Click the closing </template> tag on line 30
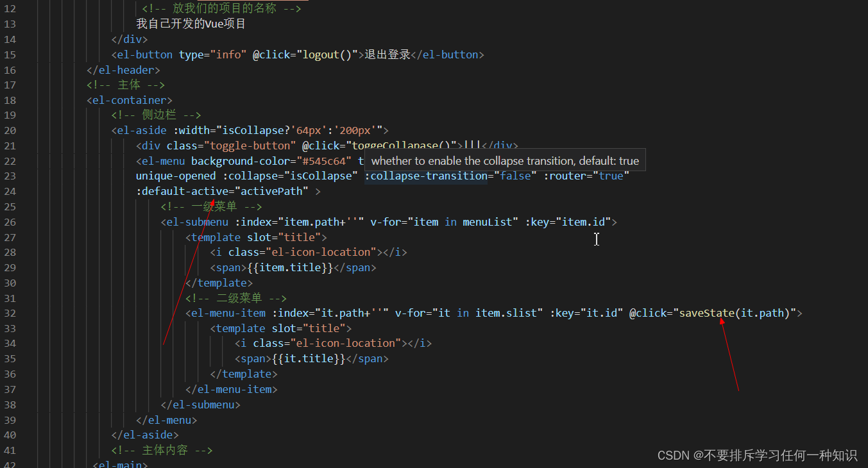 click(219, 283)
